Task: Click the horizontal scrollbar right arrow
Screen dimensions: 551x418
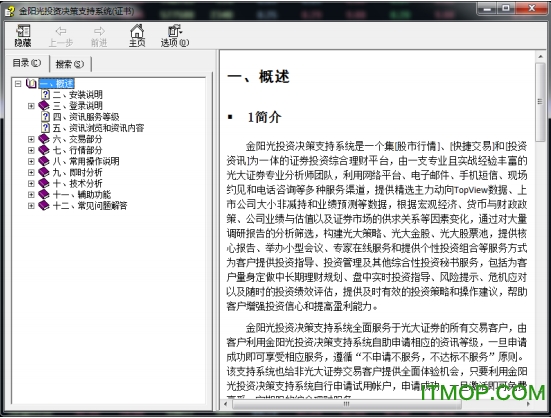Action: [528, 404]
